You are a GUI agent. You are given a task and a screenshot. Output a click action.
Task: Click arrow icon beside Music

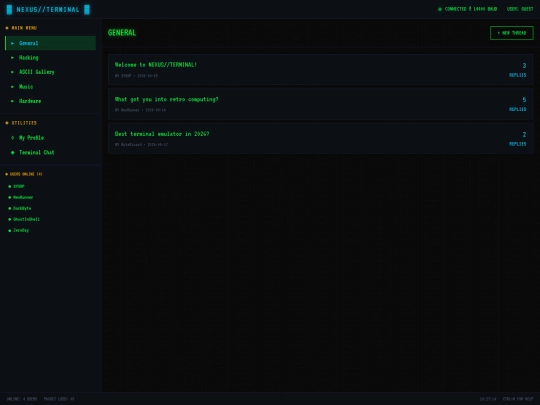pyautogui.click(x=12, y=86)
